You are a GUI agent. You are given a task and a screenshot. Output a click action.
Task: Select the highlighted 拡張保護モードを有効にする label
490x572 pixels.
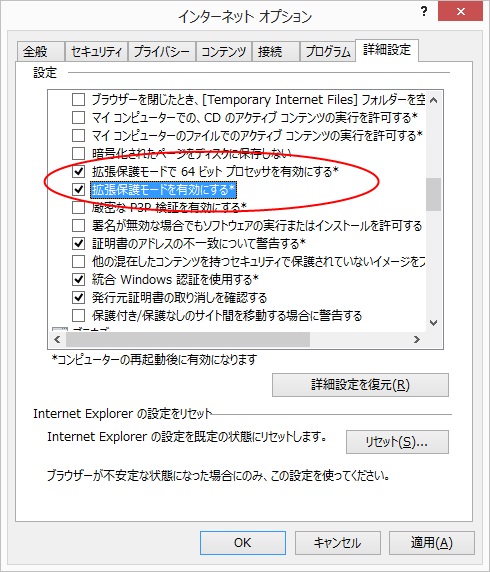pos(164,190)
